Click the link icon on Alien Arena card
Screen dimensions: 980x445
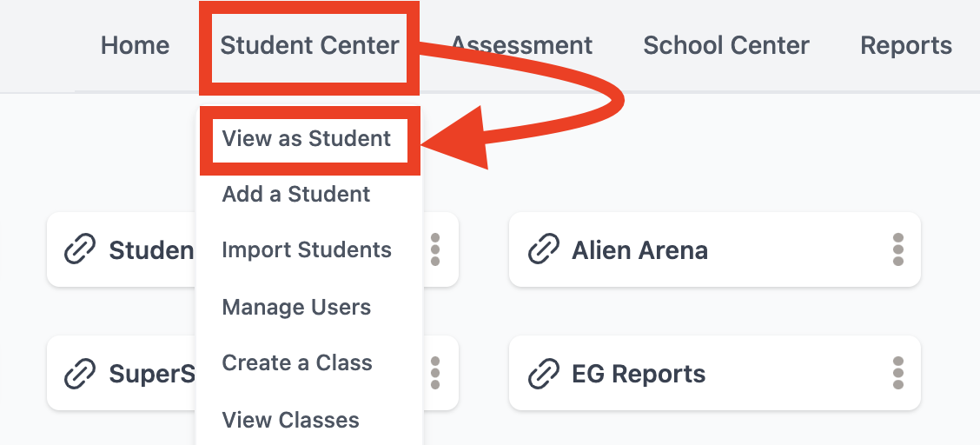(543, 249)
